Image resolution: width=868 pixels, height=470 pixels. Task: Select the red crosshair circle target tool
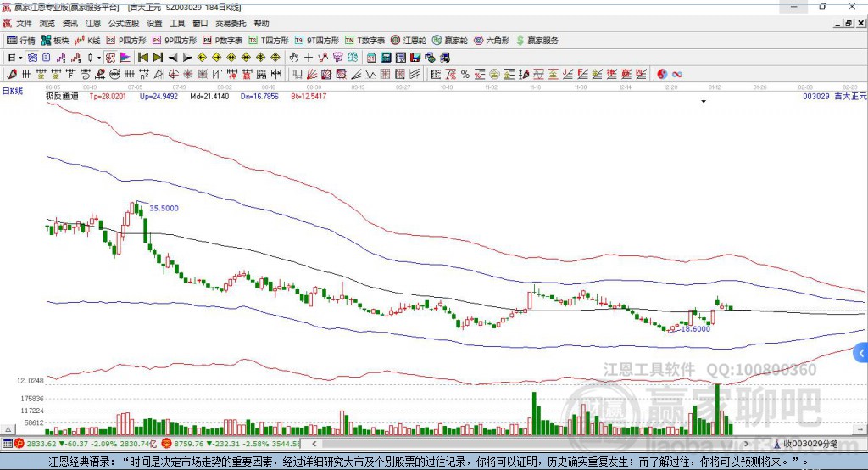pyautogui.click(x=173, y=75)
